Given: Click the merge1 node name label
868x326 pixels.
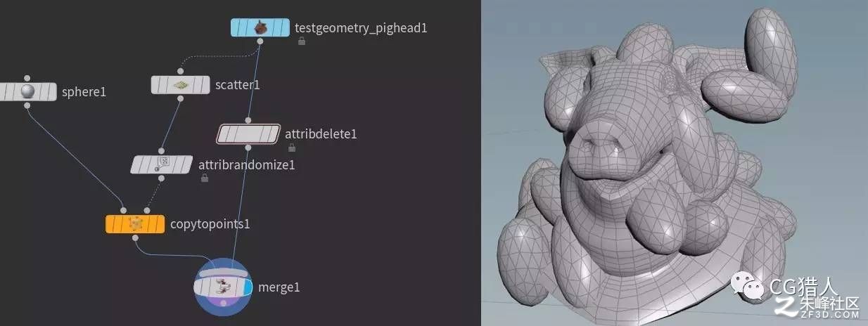Looking at the screenshot, I should pyautogui.click(x=279, y=287).
